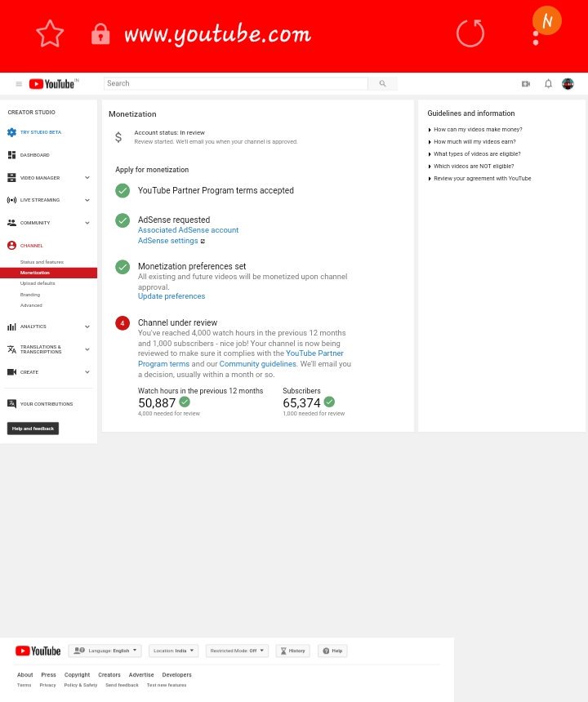Click Update preferences link
The height and width of the screenshot is (702, 588).
171,296
